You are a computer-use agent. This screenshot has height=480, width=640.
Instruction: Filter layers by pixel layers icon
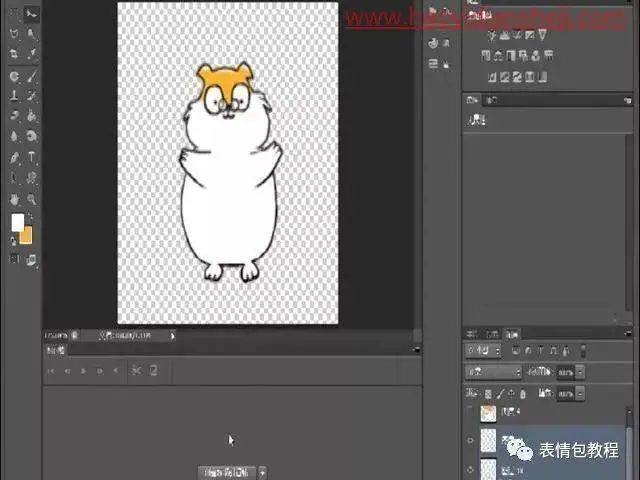point(516,351)
